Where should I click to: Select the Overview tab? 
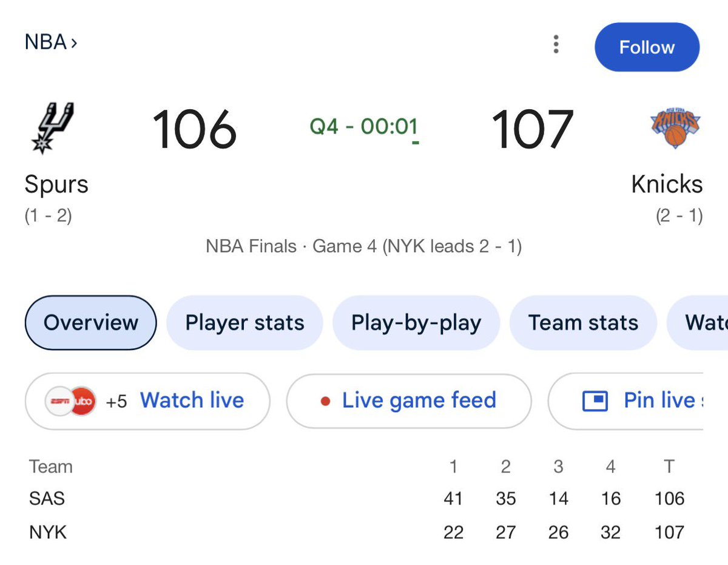point(91,323)
